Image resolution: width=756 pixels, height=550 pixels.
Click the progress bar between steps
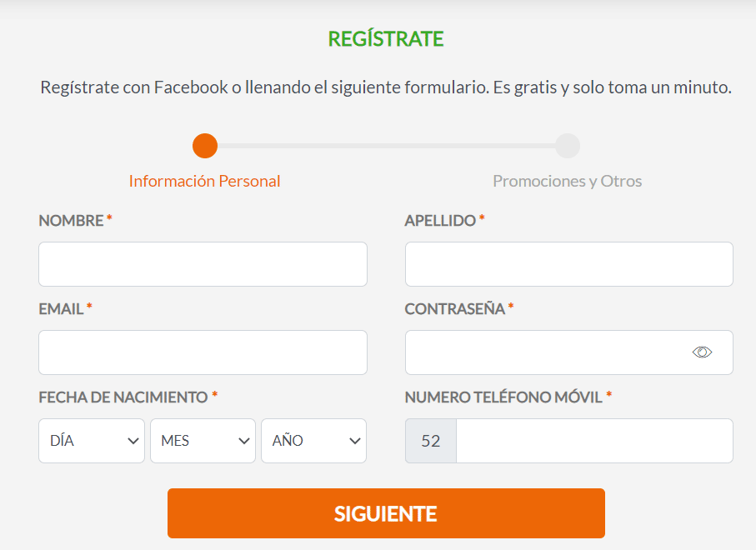(x=386, y=145)
